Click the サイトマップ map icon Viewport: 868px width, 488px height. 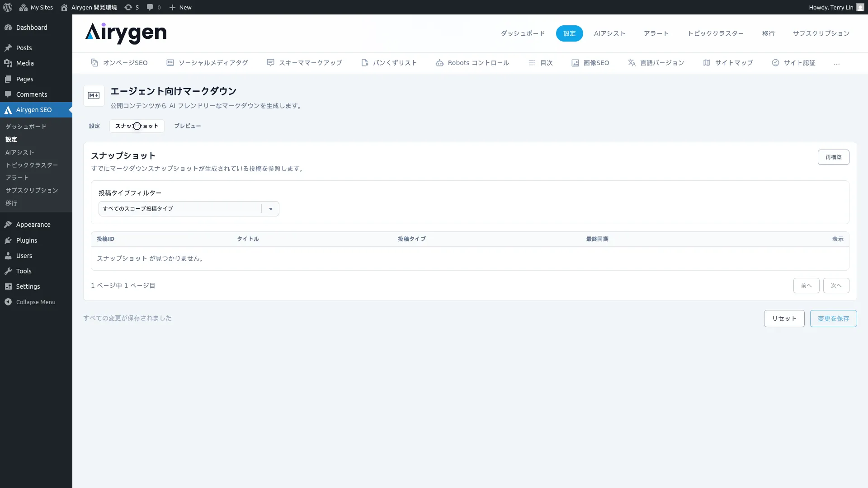click(707, 63)
